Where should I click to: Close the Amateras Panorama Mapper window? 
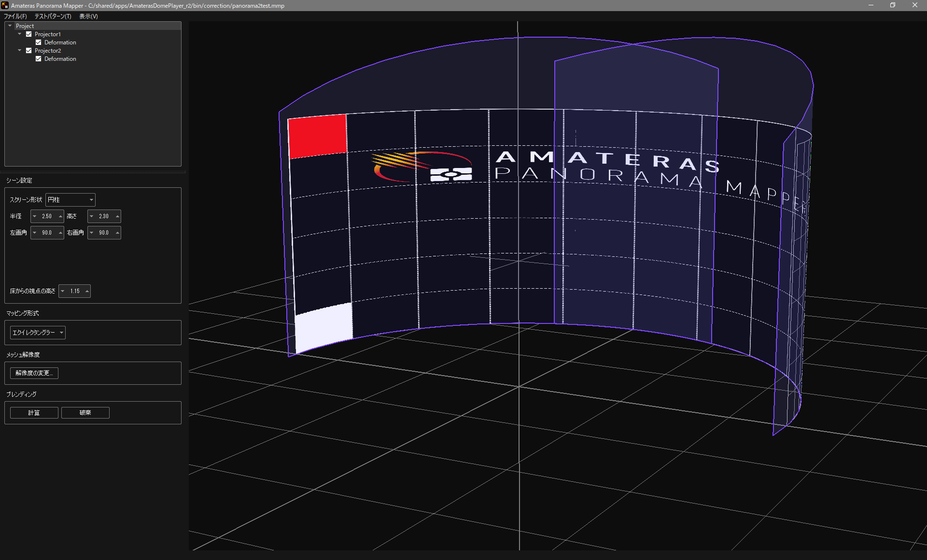point(915,5)
